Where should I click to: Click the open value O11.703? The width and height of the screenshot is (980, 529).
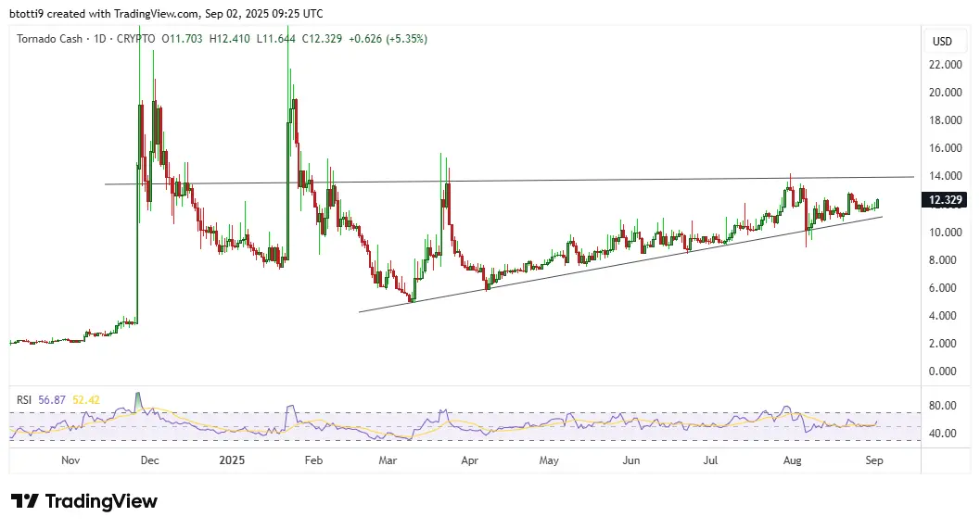click(x=182, y=39)
